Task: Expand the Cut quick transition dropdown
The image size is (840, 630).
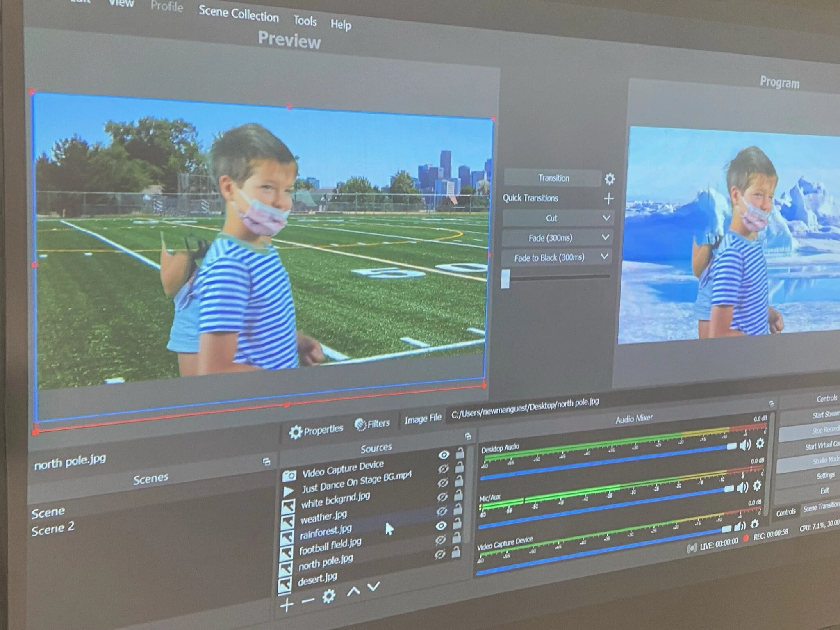Action: coord(606,218)
